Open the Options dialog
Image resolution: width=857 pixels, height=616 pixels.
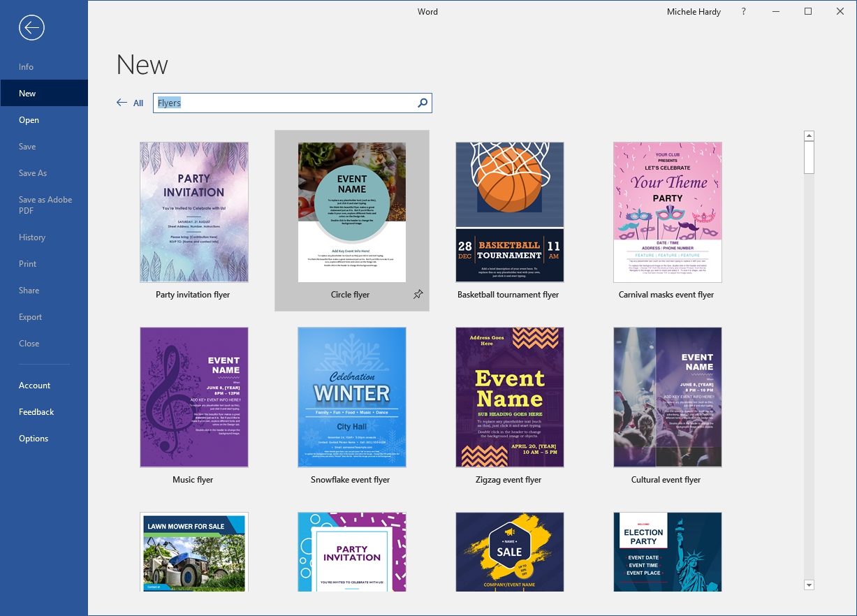34,438
